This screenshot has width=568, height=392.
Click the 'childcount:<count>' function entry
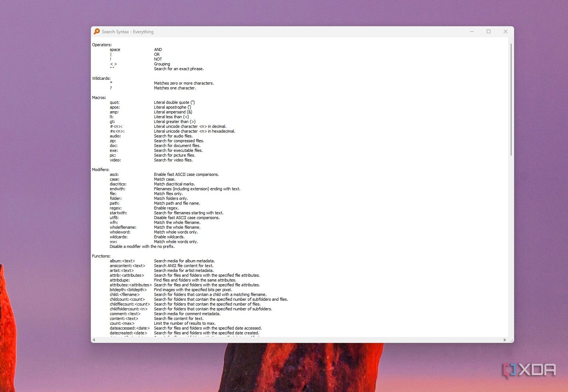127,299
